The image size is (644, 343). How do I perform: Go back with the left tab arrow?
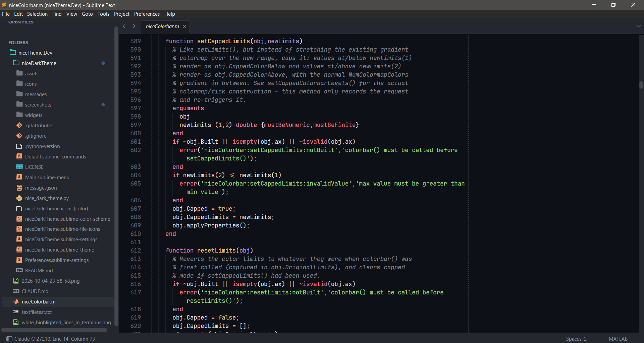pos(124,26)
